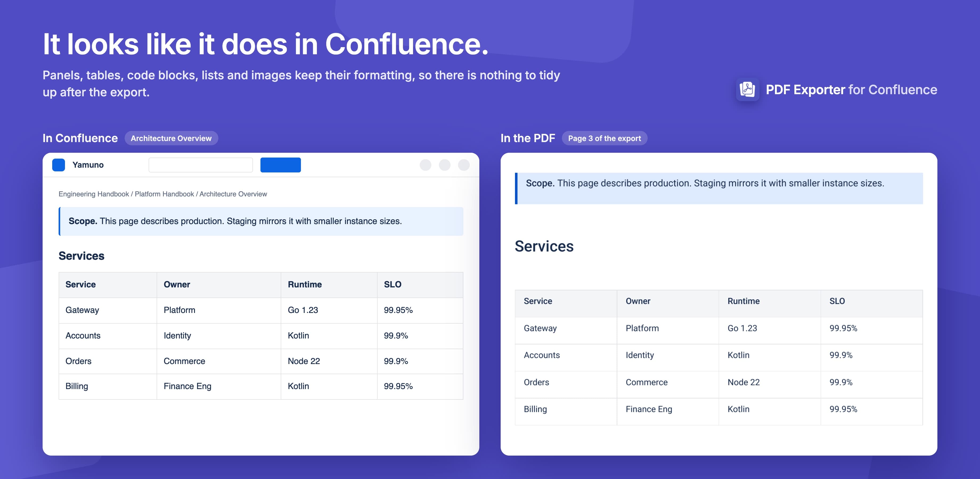Screen dimensions: 980x479
Task: Click the Page 3 of the export badge
Action: coord(605,138)
